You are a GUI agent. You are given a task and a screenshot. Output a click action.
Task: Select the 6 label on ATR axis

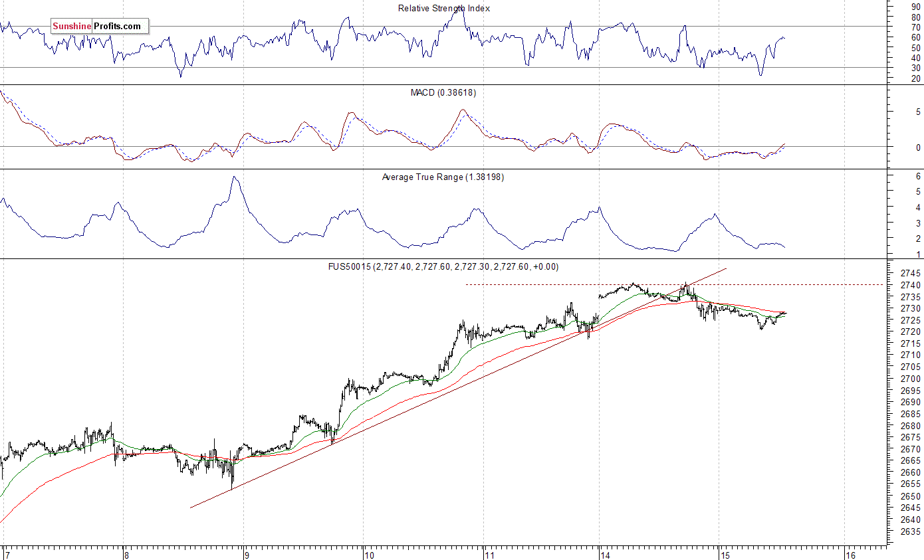[x=918, y=176]
